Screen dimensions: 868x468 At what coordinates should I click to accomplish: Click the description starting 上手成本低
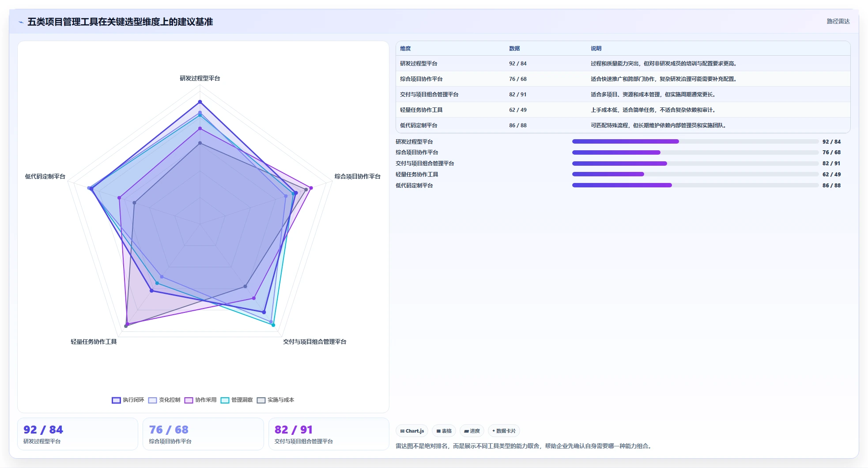coord(653,110)
